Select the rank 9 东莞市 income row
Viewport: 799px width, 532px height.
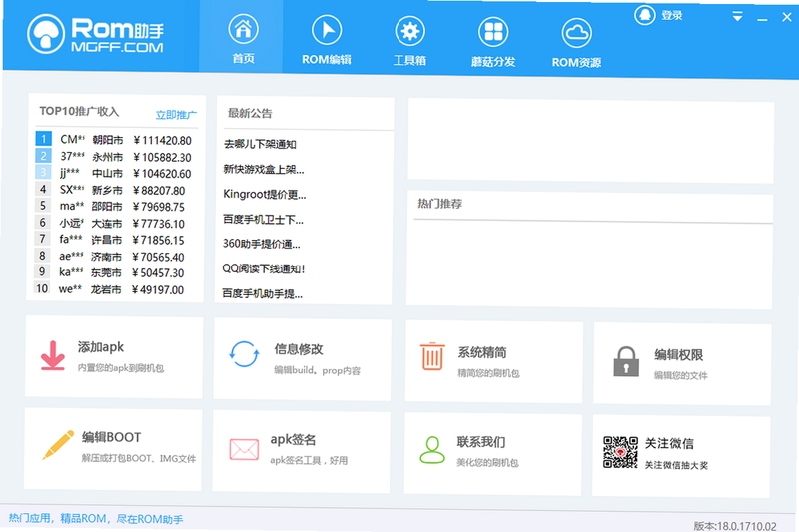(111, 272)
